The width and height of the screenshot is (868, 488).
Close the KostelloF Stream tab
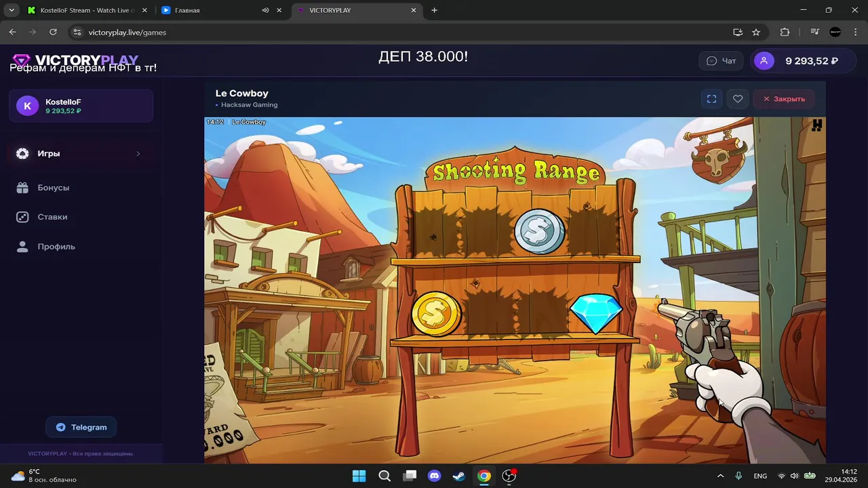(x=144, y=10)
